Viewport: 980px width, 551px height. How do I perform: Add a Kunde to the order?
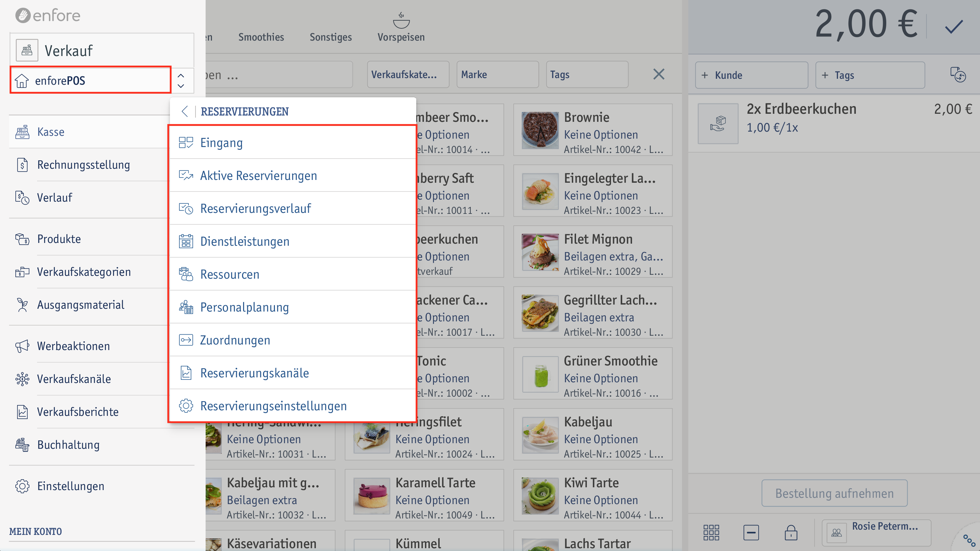point(751,75)
